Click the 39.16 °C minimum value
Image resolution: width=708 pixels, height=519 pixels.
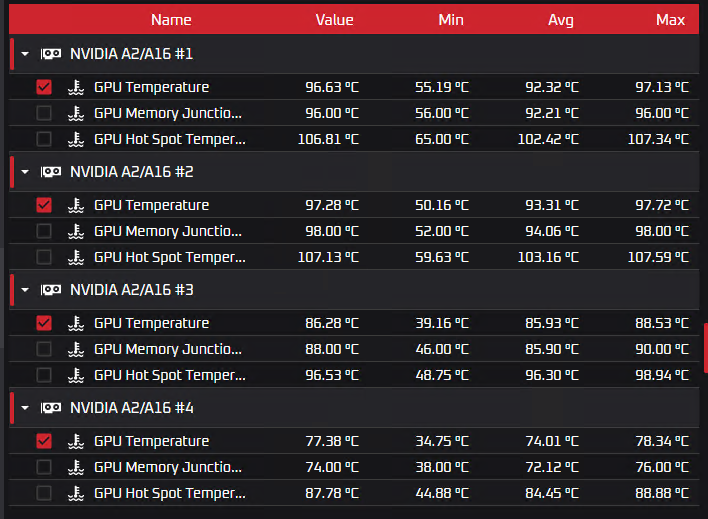click(x=442, y=323)
